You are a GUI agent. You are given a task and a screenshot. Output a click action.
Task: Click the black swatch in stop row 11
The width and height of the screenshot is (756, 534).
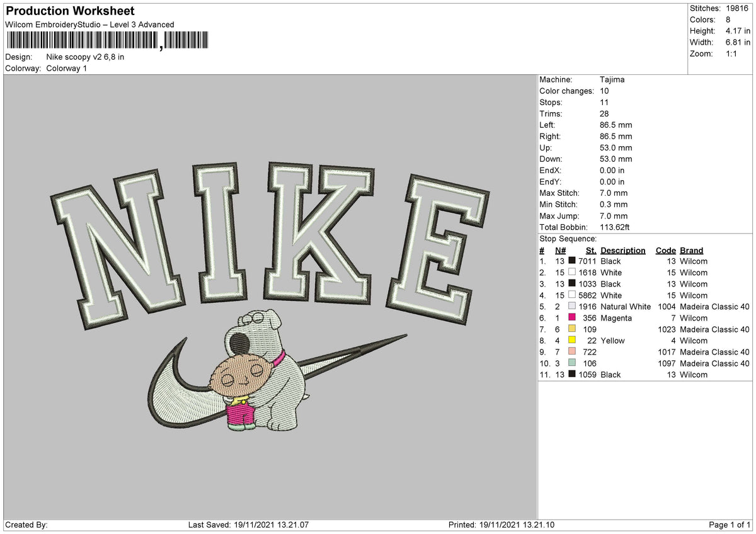click(x=572, y=375)
